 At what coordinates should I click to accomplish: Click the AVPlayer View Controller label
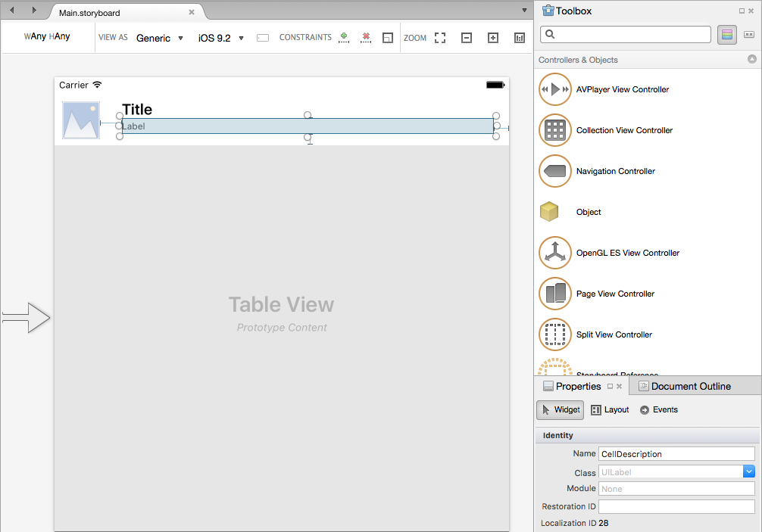623,89
